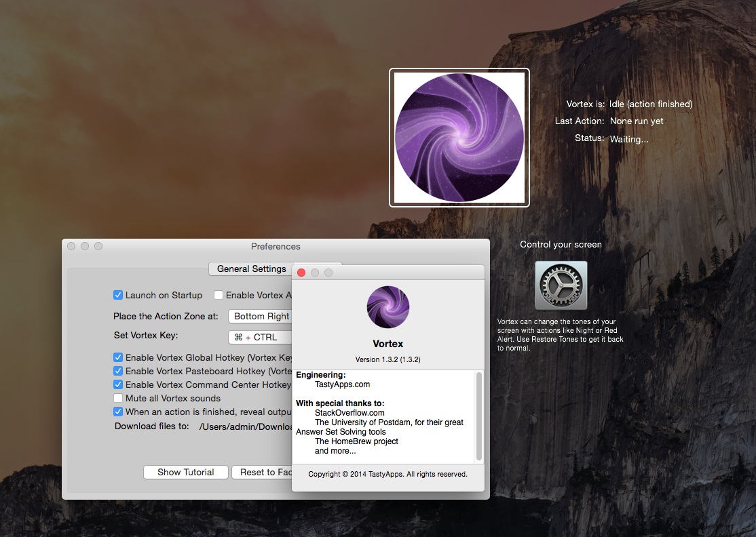Click the Control your screen gear icon
756x537 pixels.
(x=561, y=285)
